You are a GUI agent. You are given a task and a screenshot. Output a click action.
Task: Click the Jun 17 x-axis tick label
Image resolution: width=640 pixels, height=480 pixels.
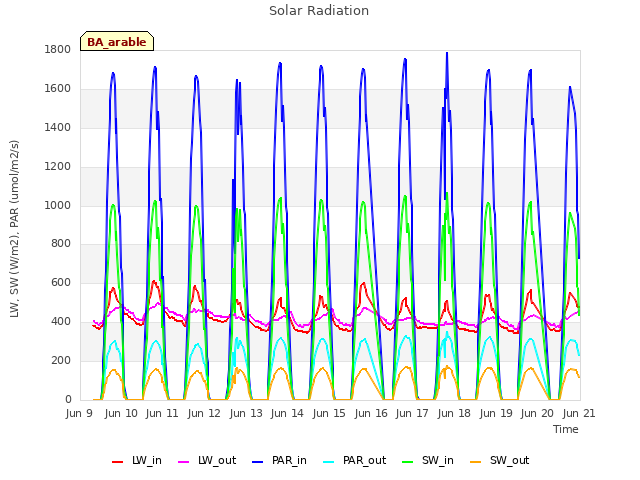point(412,413)
